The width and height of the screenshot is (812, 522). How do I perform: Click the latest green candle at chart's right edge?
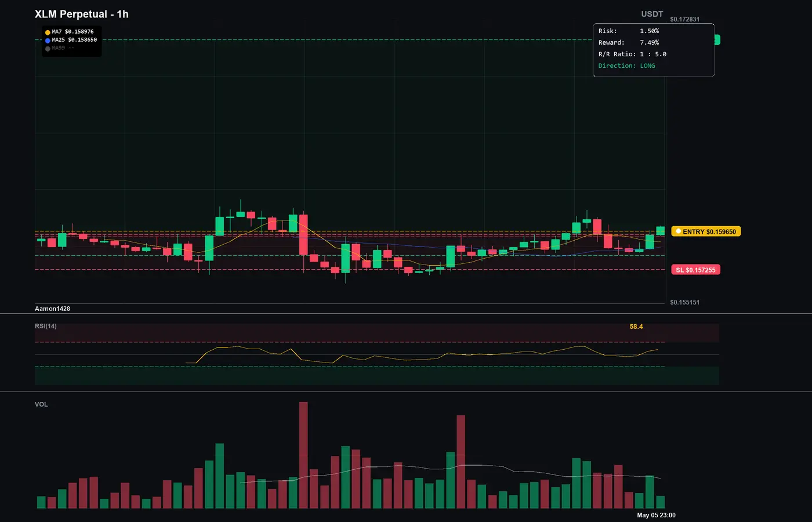(x=660, y=231)
